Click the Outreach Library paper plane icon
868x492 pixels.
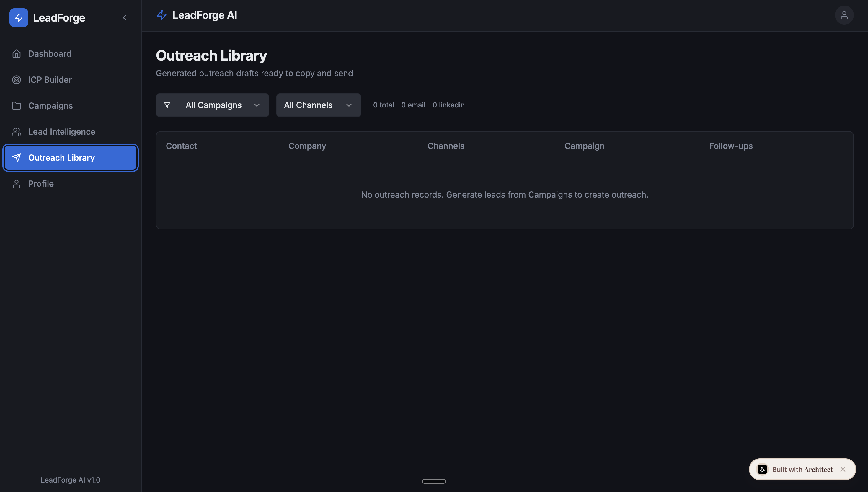[x=16, y=158]
